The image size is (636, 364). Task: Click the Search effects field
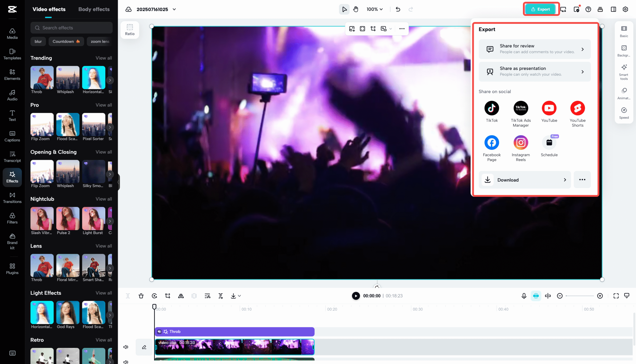[71, 28]
